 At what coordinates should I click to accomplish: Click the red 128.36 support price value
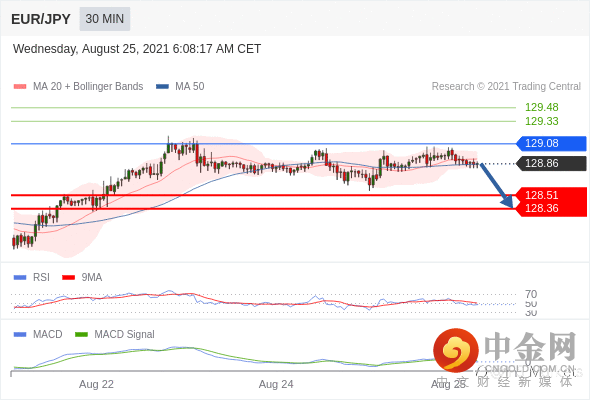pyautogui.click(x=541, y=208)
